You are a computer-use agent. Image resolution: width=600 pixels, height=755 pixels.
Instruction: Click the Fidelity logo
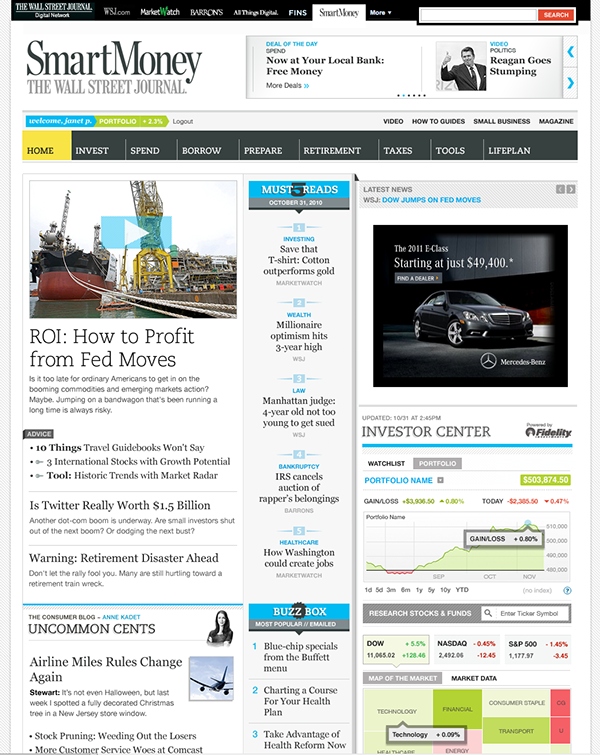click(548, 431)
